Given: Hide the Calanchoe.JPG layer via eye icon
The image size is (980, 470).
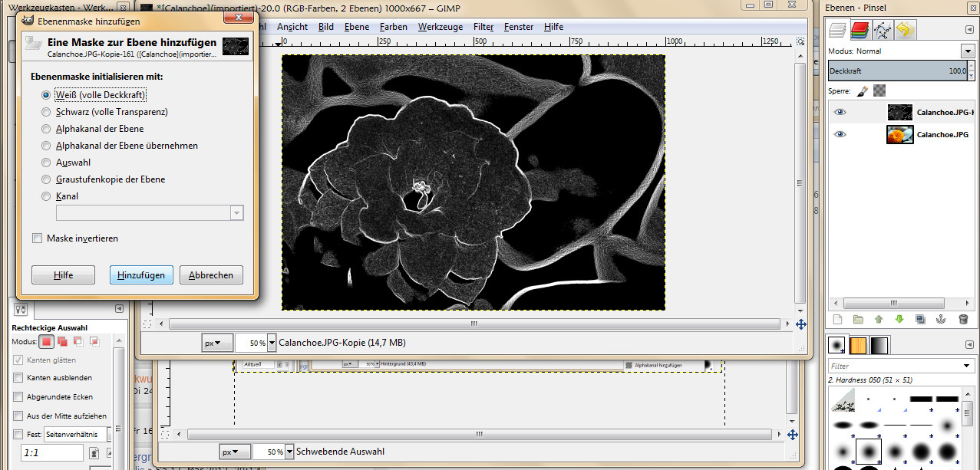Looking at the screenshot, I should pyautogui.click(x=840, y=134).
